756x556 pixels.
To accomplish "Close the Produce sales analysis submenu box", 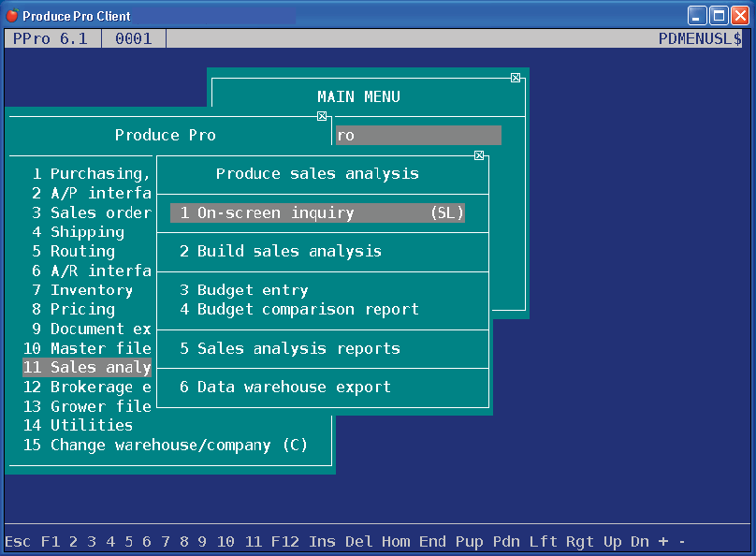I will pos(479,155).
